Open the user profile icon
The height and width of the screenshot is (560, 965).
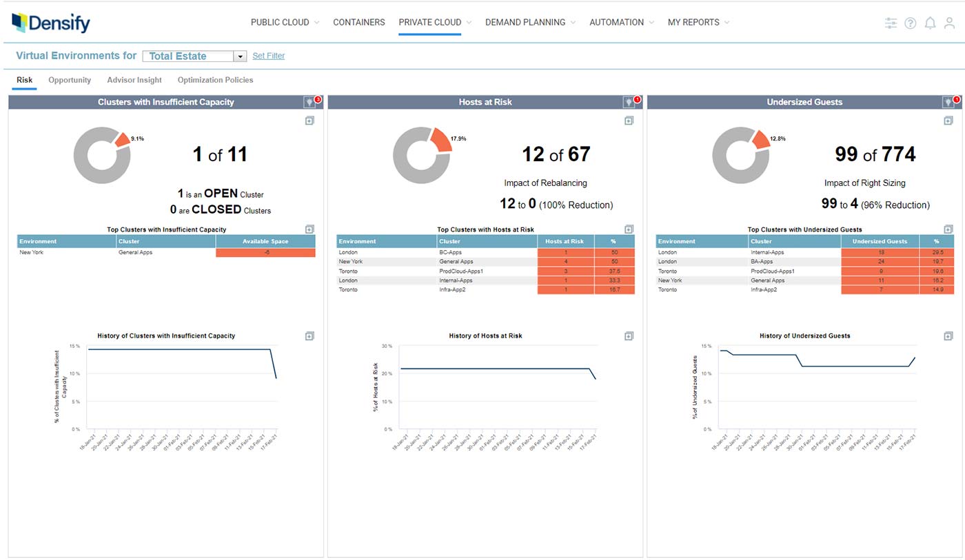point(949,23)
